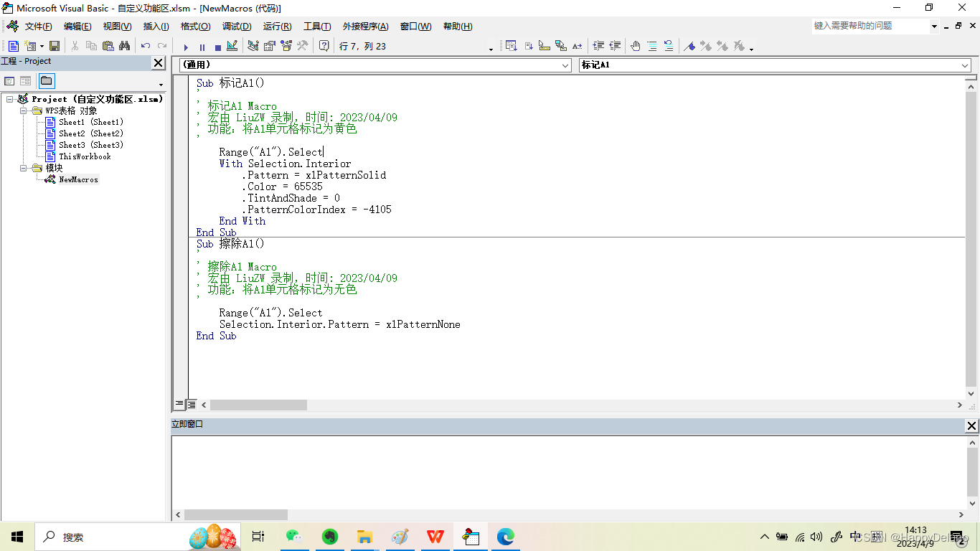The height and width of the screenshot is (551, 980).
Task: Open the 工具(T) menu
Action: pos(316,27)
